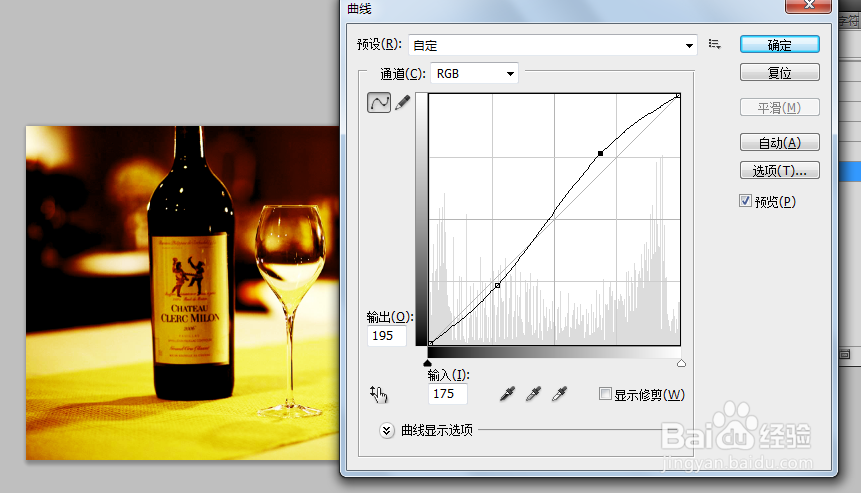Viewport: 861px width, 493px height.
Task: Pick the gray point eyedropper
Action: (533, 394)
